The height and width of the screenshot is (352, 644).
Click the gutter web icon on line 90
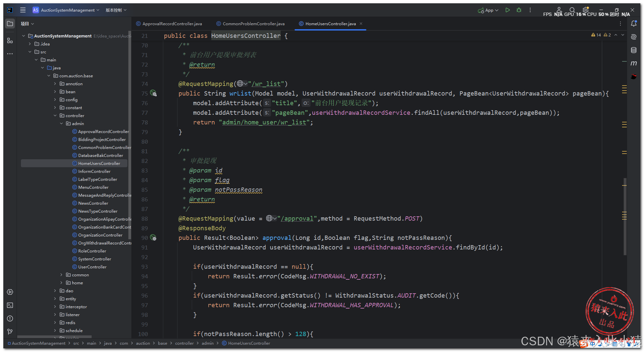coord(153,238)
